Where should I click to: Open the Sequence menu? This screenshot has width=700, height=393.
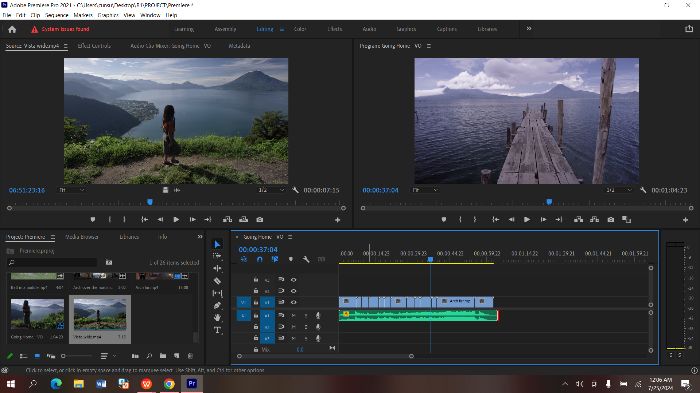[x=56, y=15]
